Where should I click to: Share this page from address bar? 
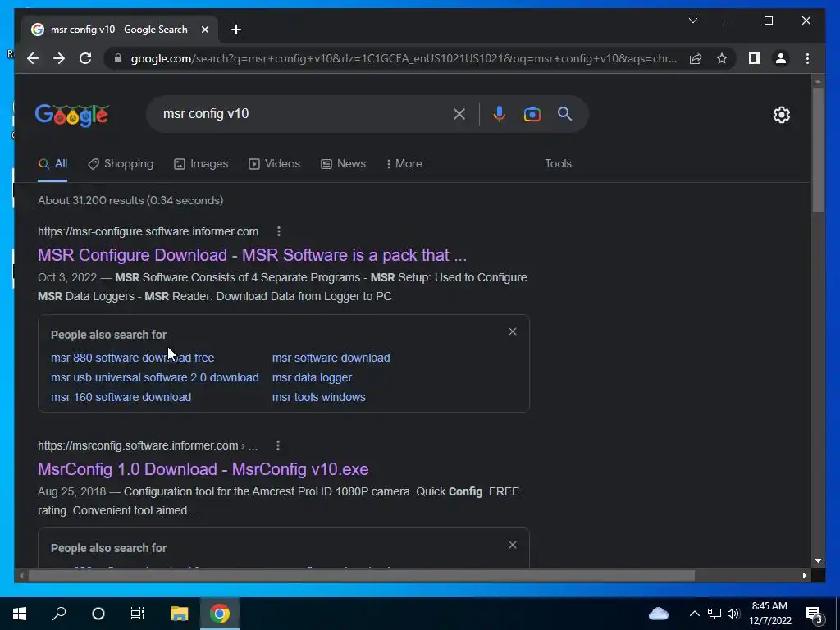point(696,58)
